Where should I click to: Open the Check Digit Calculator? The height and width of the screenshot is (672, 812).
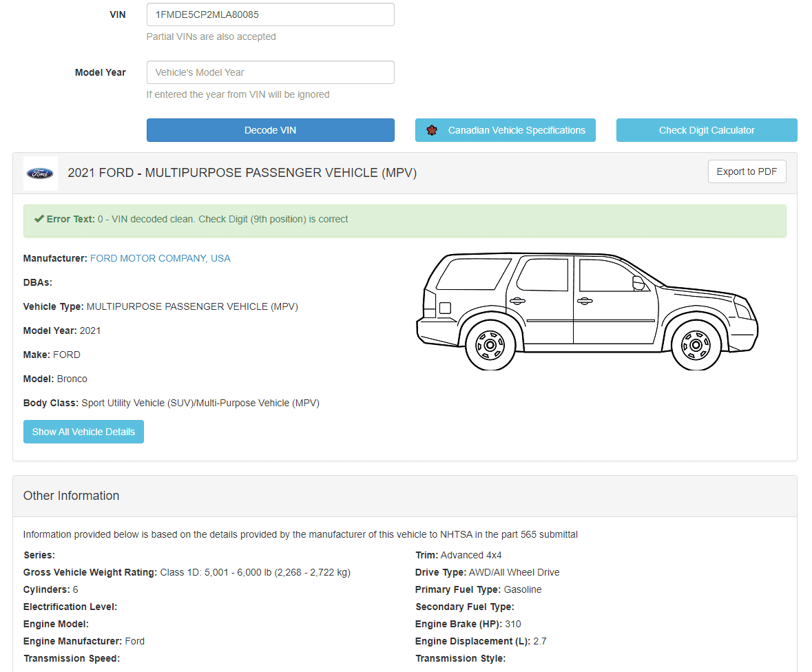click(x=707, y=130)
